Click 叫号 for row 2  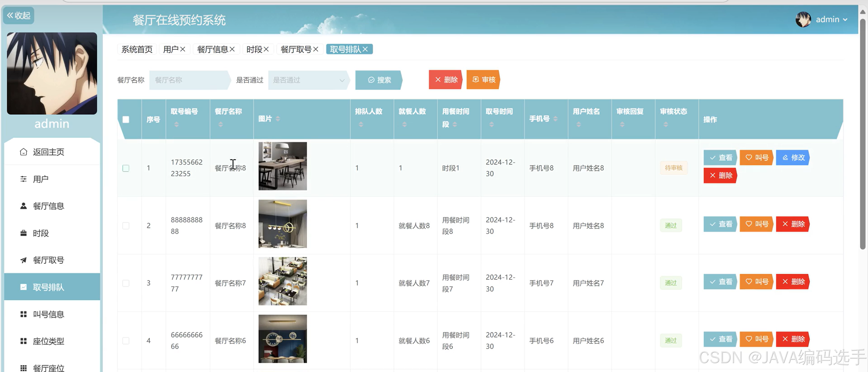757,224
